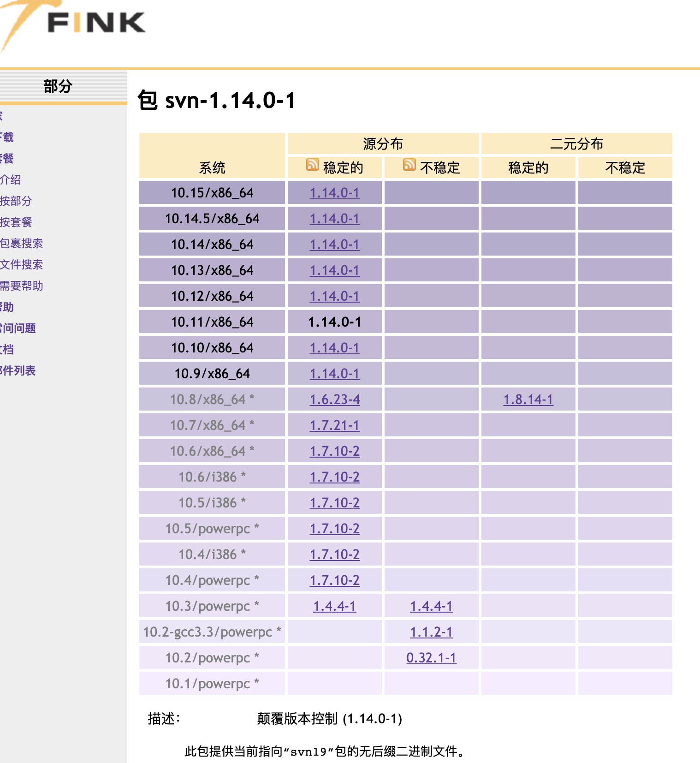Open 1.7.10-2 link for 10.5/powerpc

334,529
